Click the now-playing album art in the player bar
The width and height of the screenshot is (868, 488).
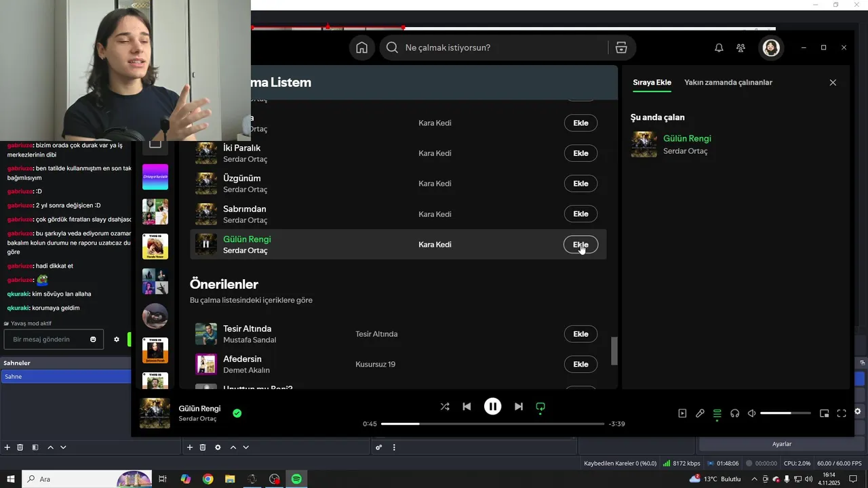155,413
